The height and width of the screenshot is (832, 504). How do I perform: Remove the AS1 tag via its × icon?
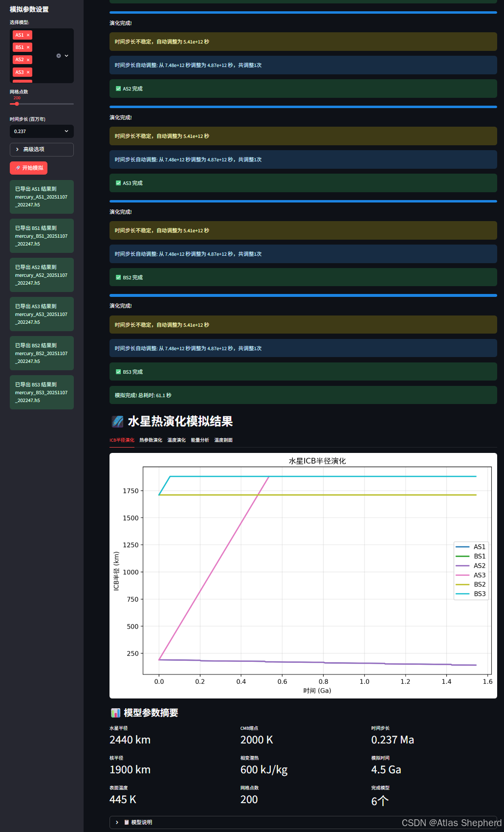28,35
